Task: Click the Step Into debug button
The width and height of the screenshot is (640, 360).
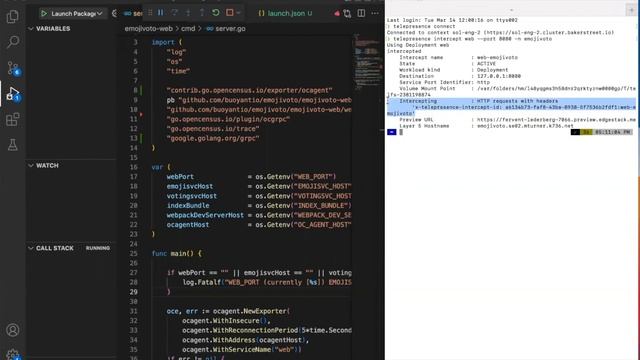Action: click(x=188, y=13)
